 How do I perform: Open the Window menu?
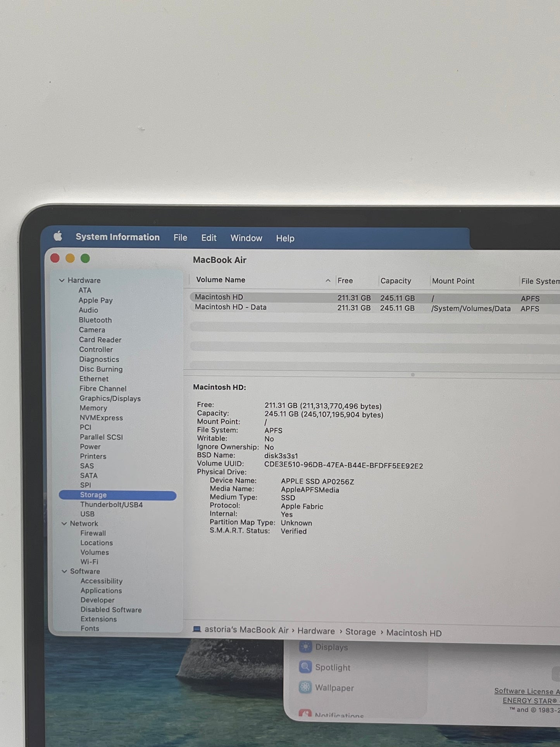click(246, 238)
